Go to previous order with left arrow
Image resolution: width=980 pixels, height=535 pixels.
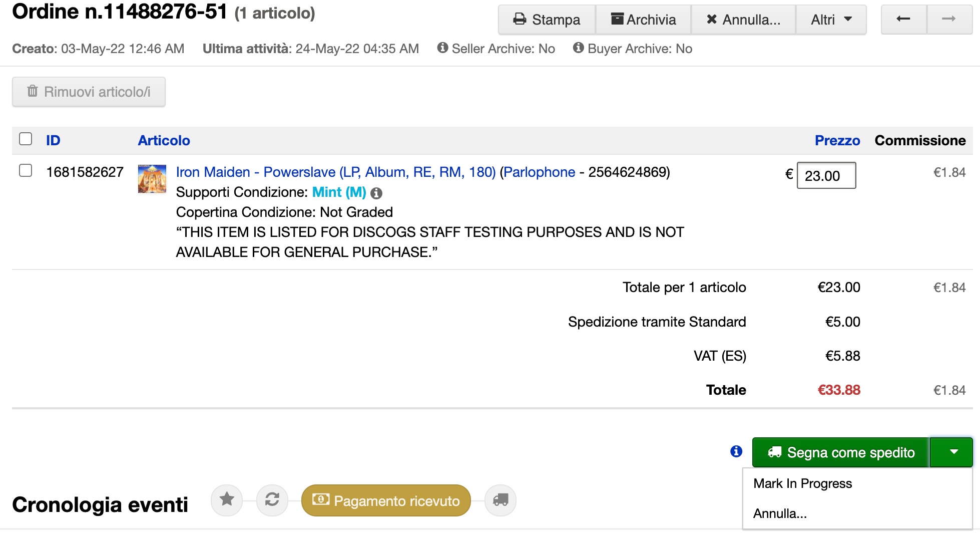(903, 20)
